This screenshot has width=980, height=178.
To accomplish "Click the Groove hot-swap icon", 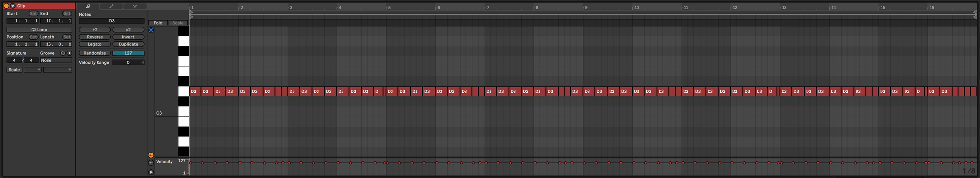I will 63,53.
